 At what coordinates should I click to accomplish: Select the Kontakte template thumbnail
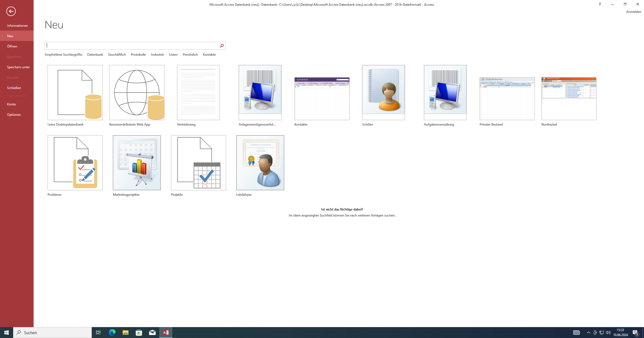click(322, 98)
